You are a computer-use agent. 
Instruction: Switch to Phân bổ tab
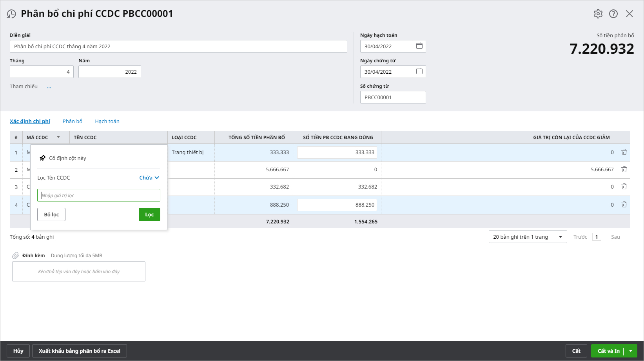(x=73, y=122)
